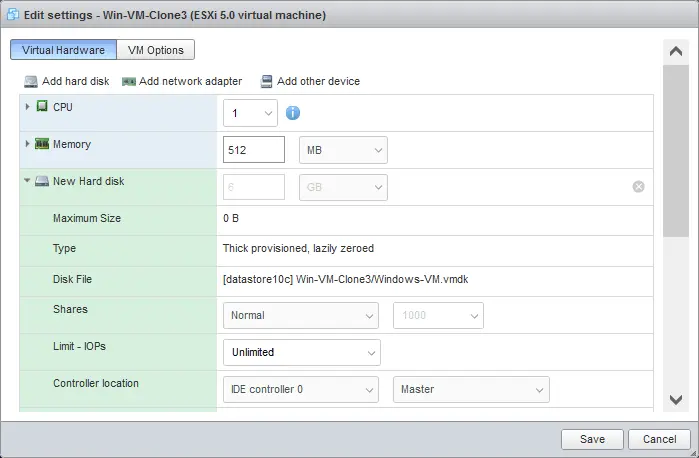Open the CPU info tooltip icon
This screenshot has width=699, height=458.
tap(292, 113)
